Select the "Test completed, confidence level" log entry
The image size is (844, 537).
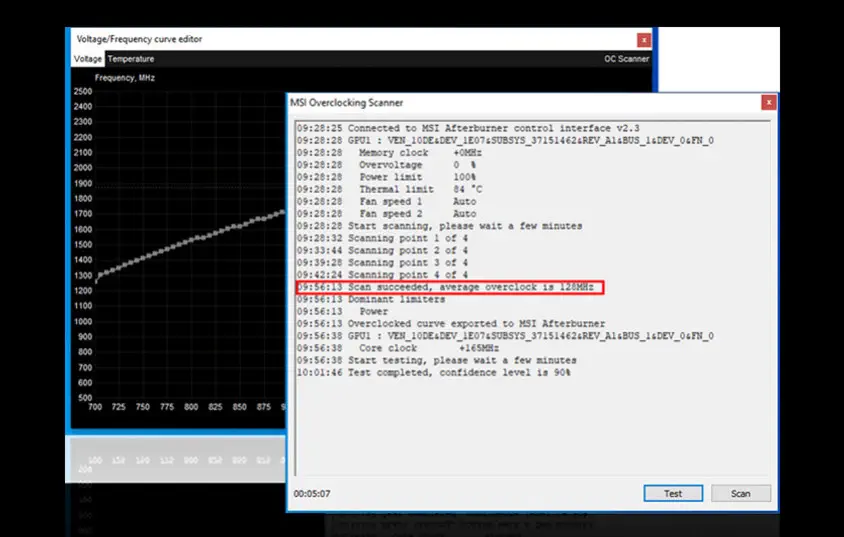point(433,372)
